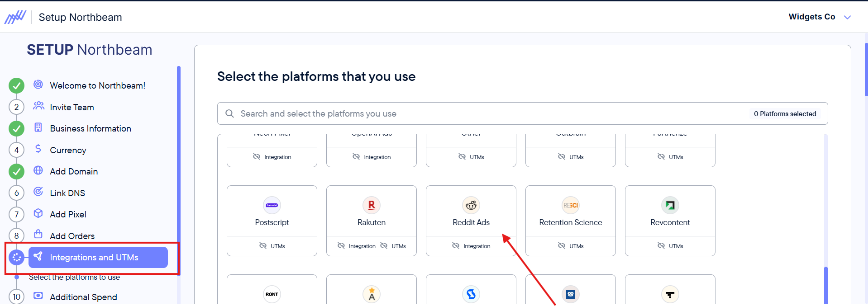The height and width of the screenshot is (306, 868).
Task: Click the people icon beside Invite Team
Action: tap(38, 106)
